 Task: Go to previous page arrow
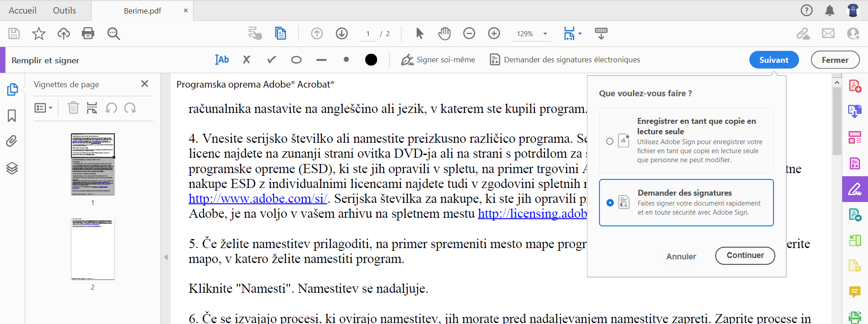(x=317, y=33)
